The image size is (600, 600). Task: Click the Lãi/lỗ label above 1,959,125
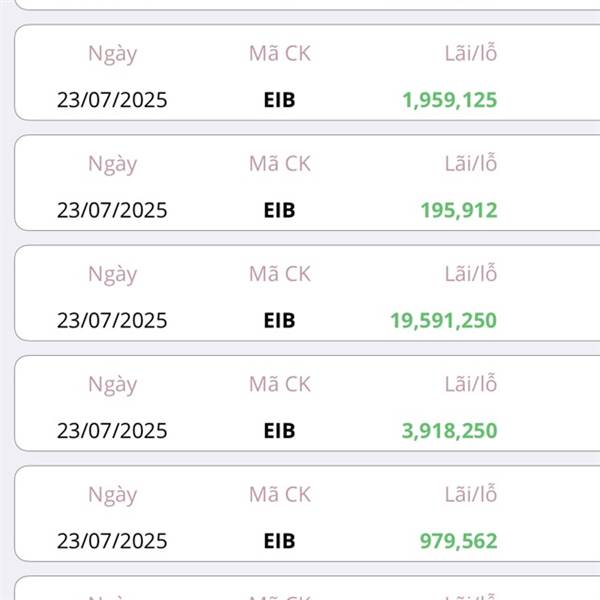[x=471, y=53]
